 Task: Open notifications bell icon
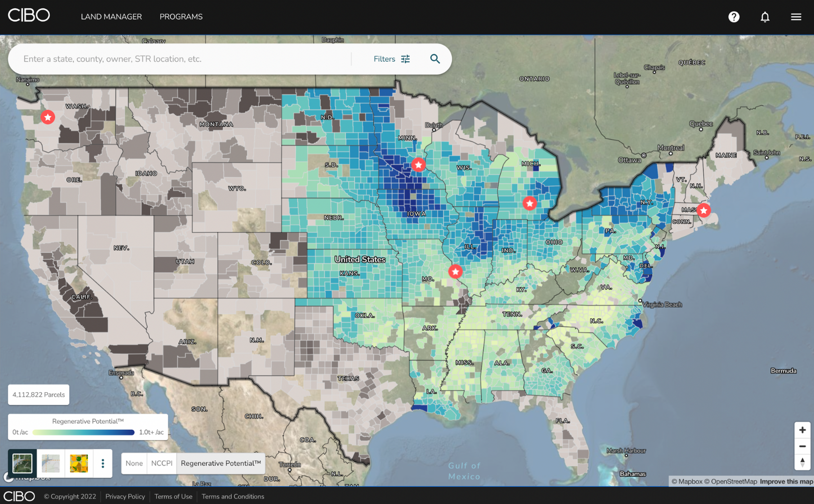[x=765, y=17]
